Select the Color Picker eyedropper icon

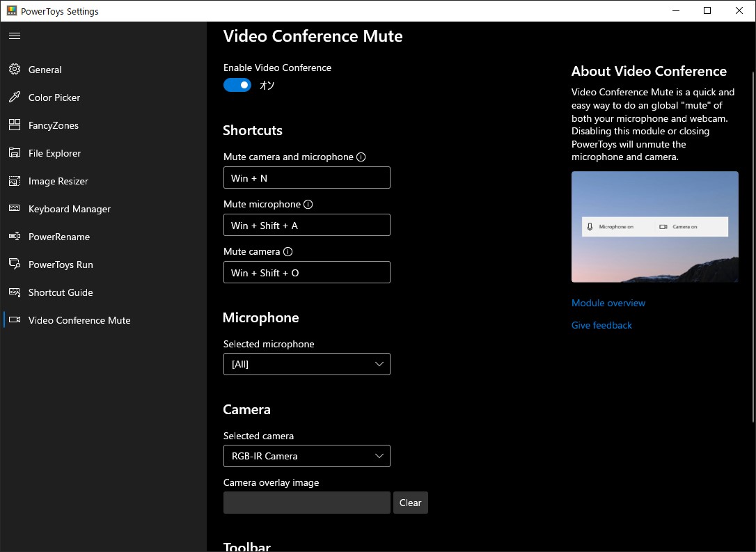[x=15, y=97]
